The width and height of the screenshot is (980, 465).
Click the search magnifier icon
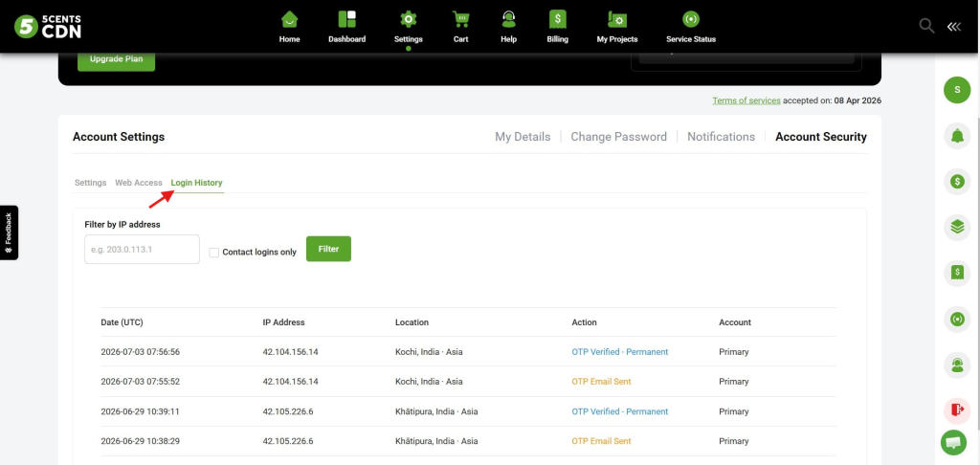pos(926,26)
